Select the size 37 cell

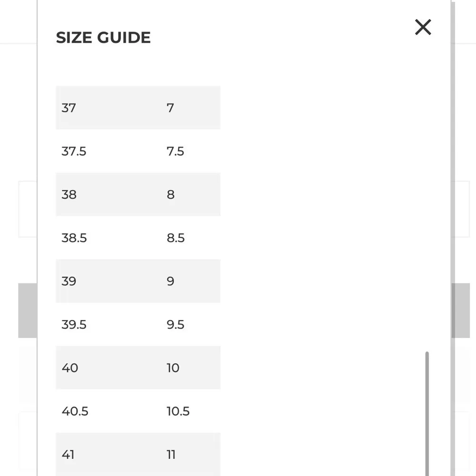pyautogui.click(x=69, y=108)
